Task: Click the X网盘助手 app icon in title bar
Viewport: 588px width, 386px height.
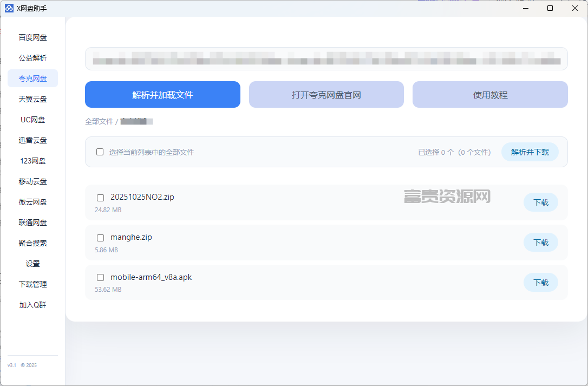Action: coord(9,8)
